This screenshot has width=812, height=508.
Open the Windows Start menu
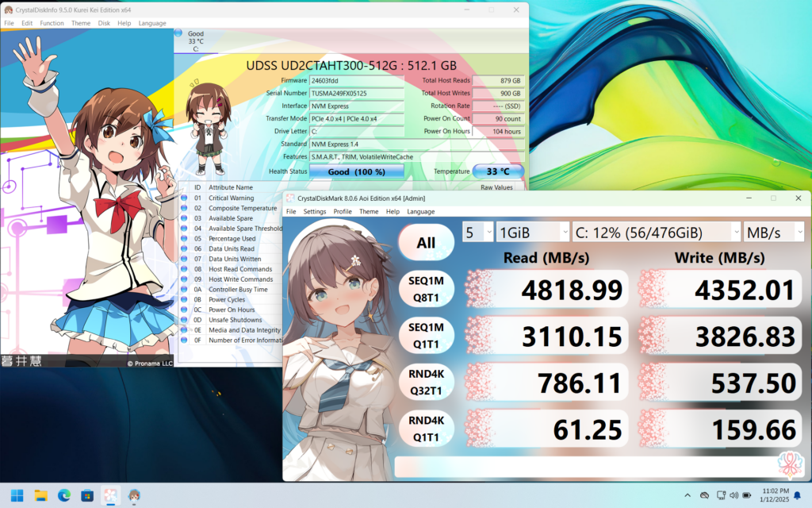17,495
